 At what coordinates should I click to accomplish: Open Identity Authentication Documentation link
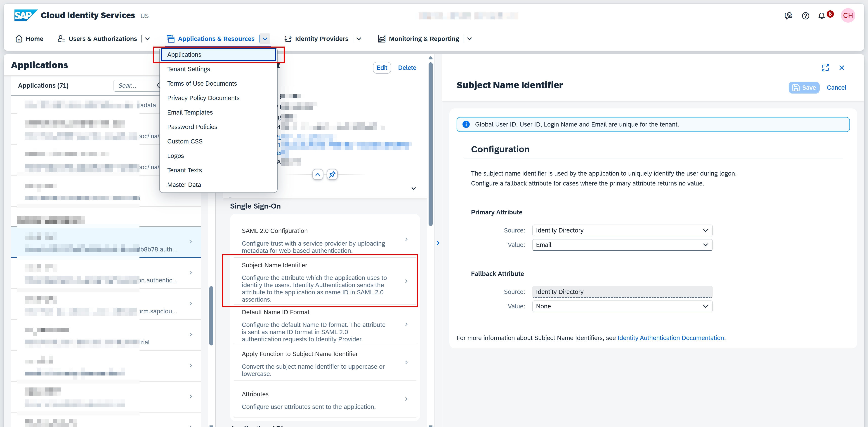[x=670, y=338]
